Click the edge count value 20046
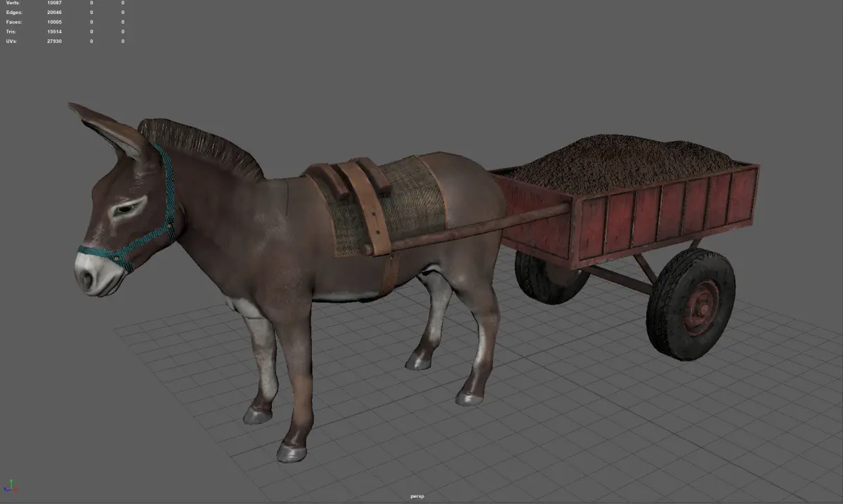The width and height of the screenshot is (843, 504). click(x=54, y=12)
